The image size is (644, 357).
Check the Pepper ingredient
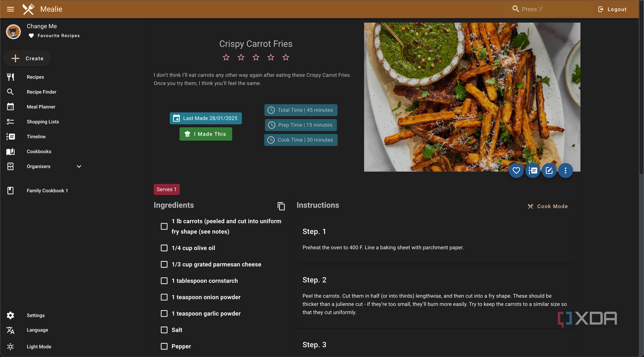(164, 346)
